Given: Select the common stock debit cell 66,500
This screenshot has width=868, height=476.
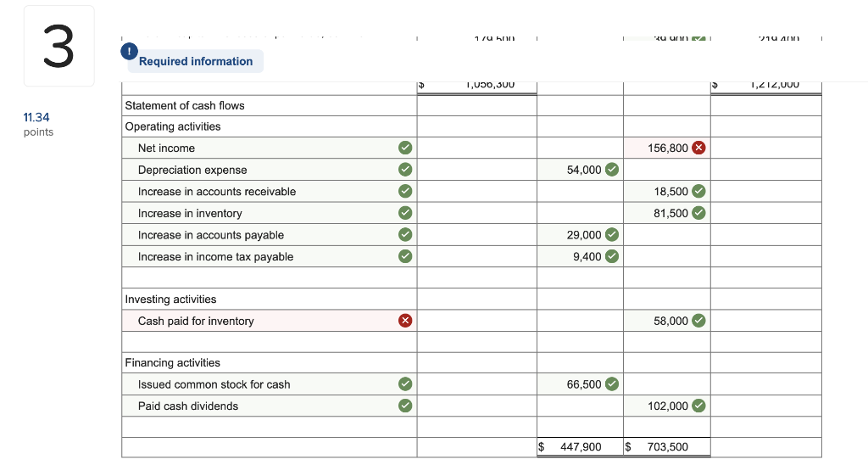Looking at the screenshot, I should pyautogui.click(x=580, y=384).
